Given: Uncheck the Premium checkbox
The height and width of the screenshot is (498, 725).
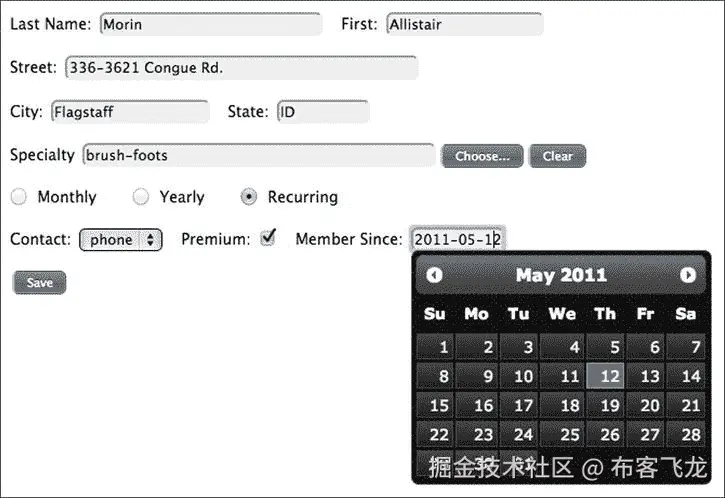Looking at the screenshot, I should (x=268, y=238).
